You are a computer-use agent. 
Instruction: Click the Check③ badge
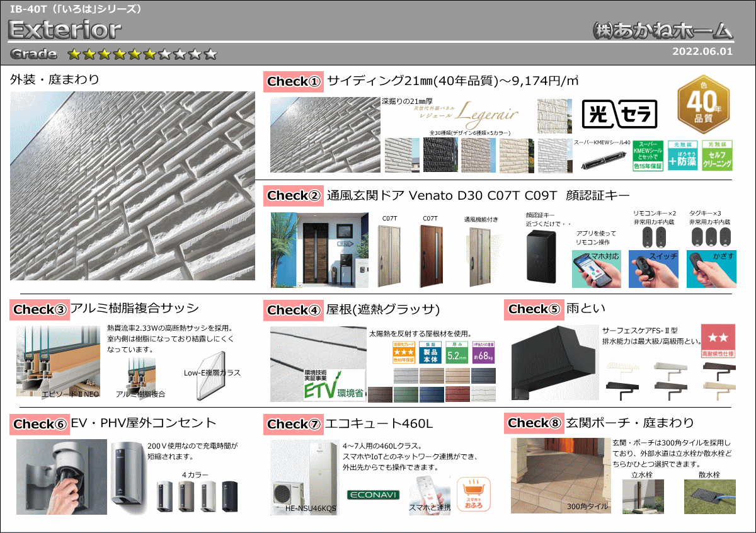coord(40,310)
